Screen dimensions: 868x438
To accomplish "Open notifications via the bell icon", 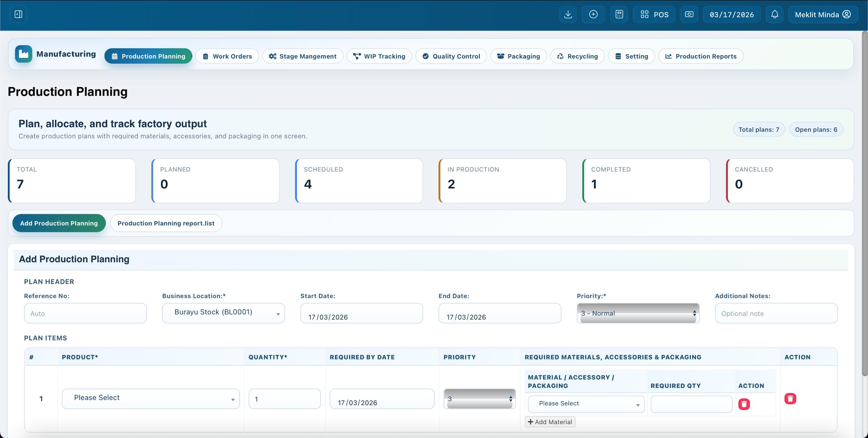I will tap(774, 14).
